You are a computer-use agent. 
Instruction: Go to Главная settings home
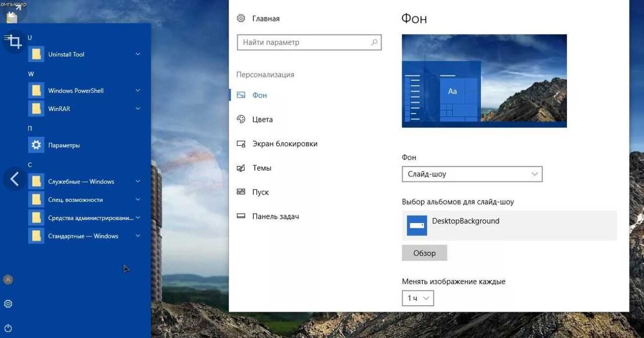click(x=266, y=18)
